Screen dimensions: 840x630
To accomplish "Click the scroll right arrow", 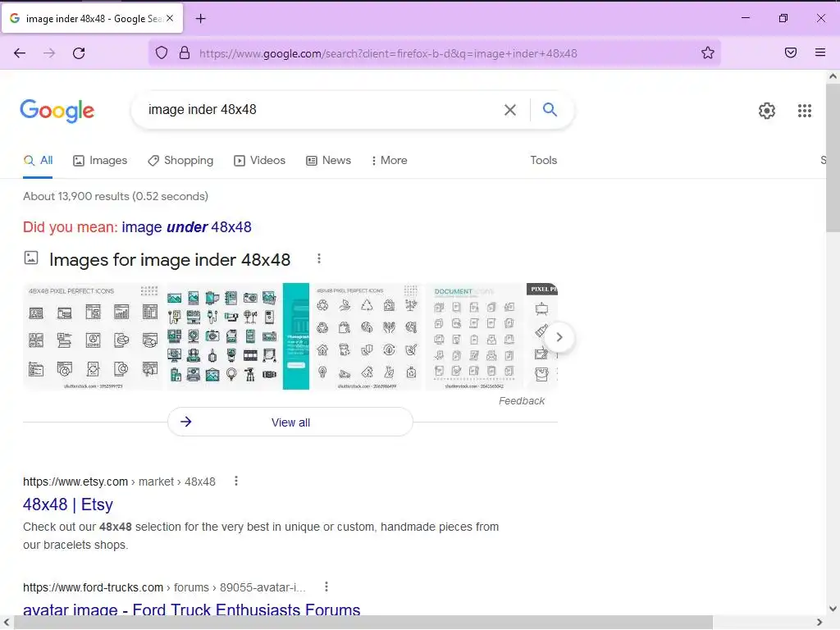I will (819, 623).
